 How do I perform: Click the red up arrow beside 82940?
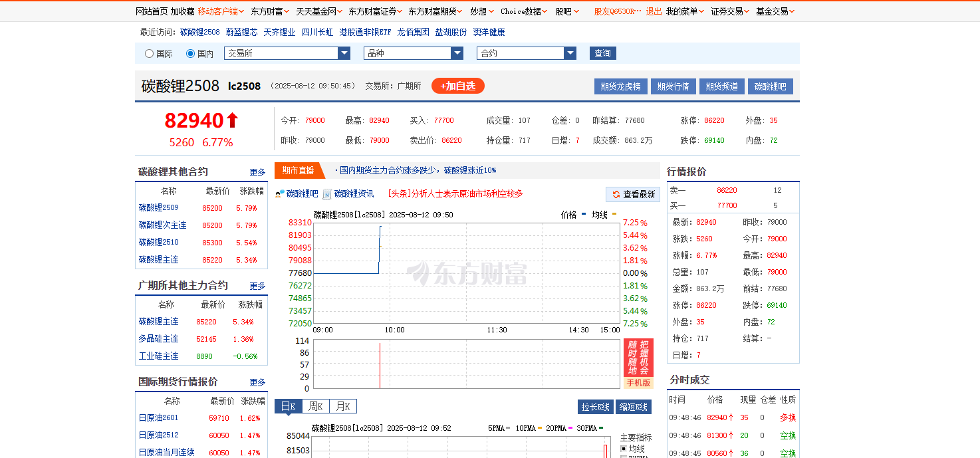232,120
